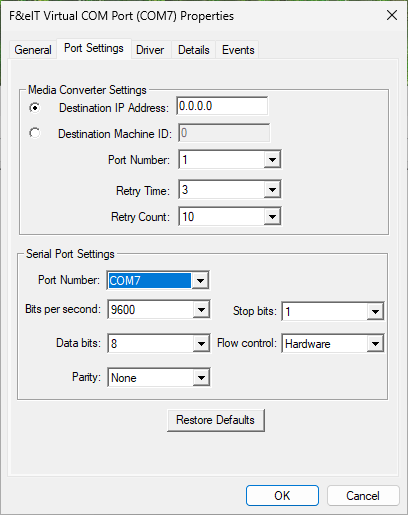Open the Media Converter Port Number dropdown
This screenshot has height=515, width=408.
click(x=230, y=160)
